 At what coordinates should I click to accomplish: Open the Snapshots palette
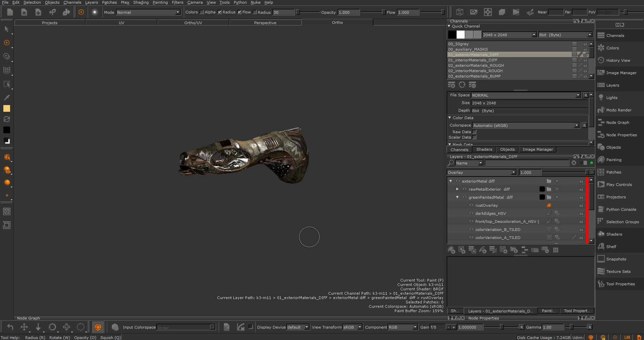[x=616, y=259]
